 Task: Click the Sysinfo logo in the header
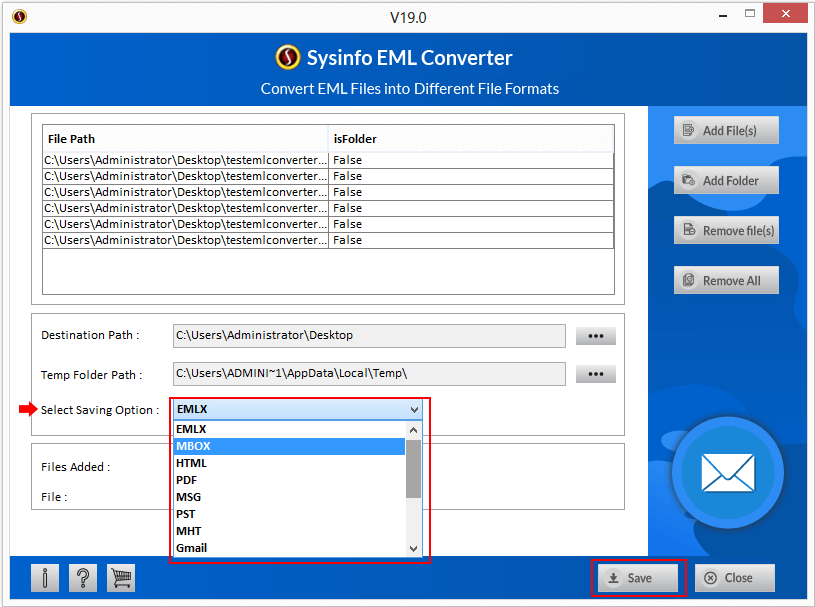click(288, 58)
